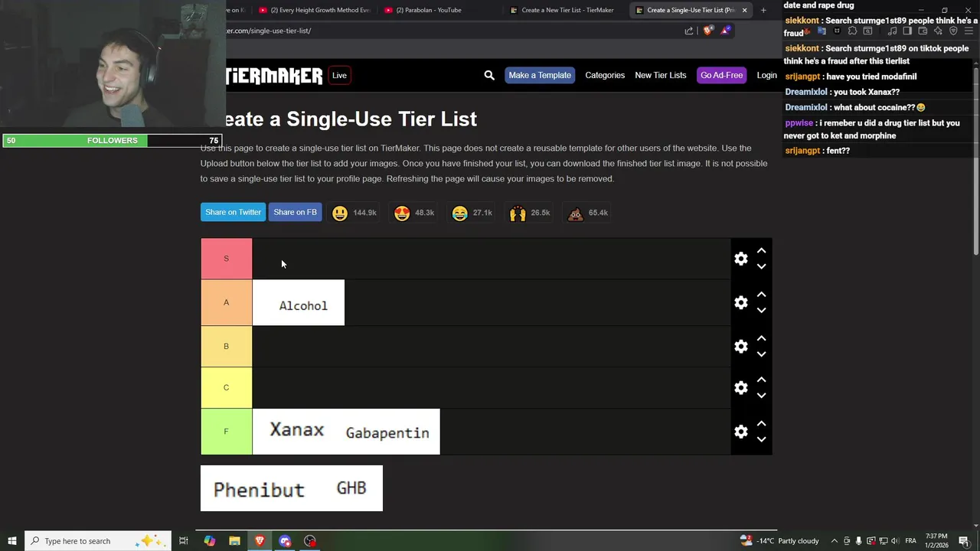This screenshot has height=551, width=980.
Task: Open settings gear for the C tier row
Action: point(740,387)
